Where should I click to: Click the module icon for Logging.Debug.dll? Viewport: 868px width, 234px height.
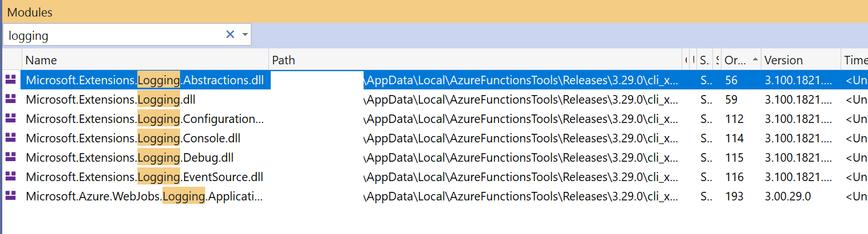click(x=10, y=158)
